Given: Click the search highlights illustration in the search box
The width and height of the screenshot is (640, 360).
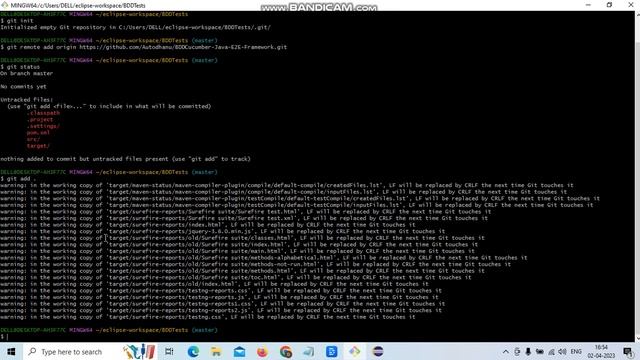Looking at the screenshot, I should tap(139, 351).
